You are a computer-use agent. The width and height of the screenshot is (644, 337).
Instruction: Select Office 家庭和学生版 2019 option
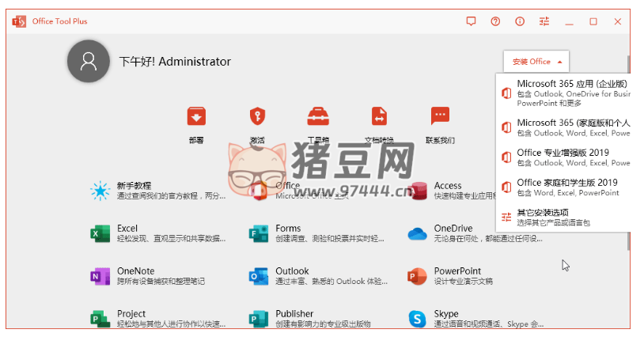tap(566, 187)
